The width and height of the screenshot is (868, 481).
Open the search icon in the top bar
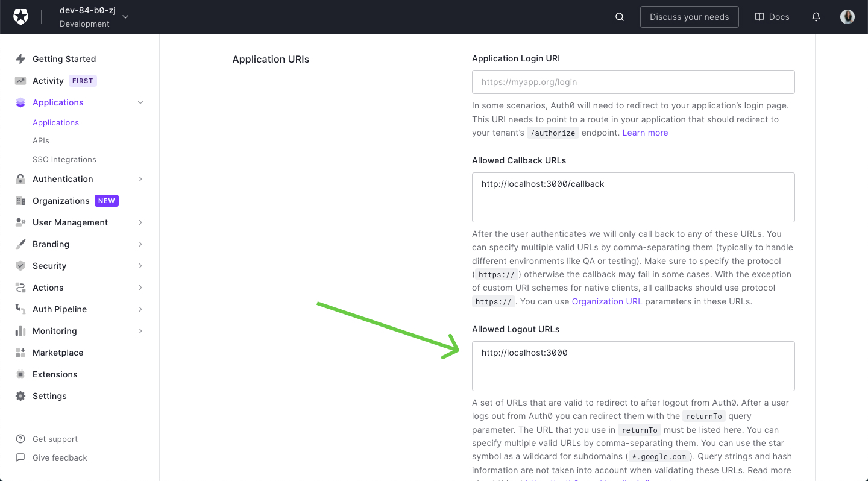click(x=619, y=16)
